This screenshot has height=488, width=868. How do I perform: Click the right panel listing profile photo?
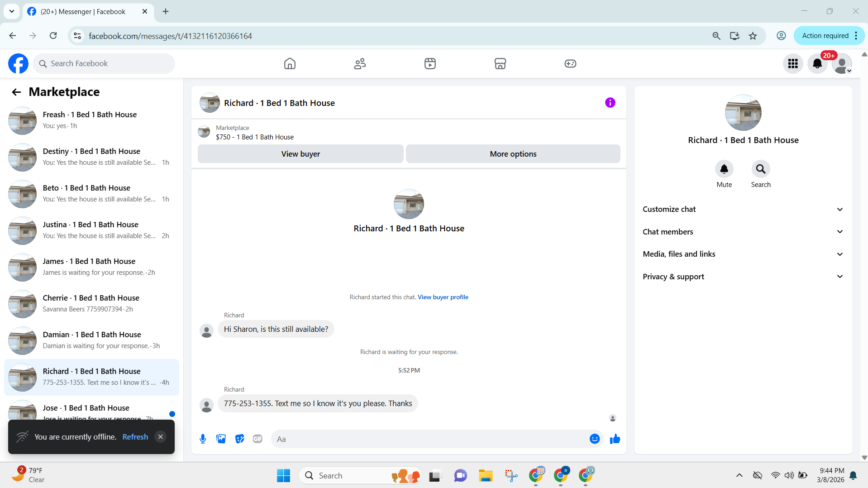click(743, 113)
